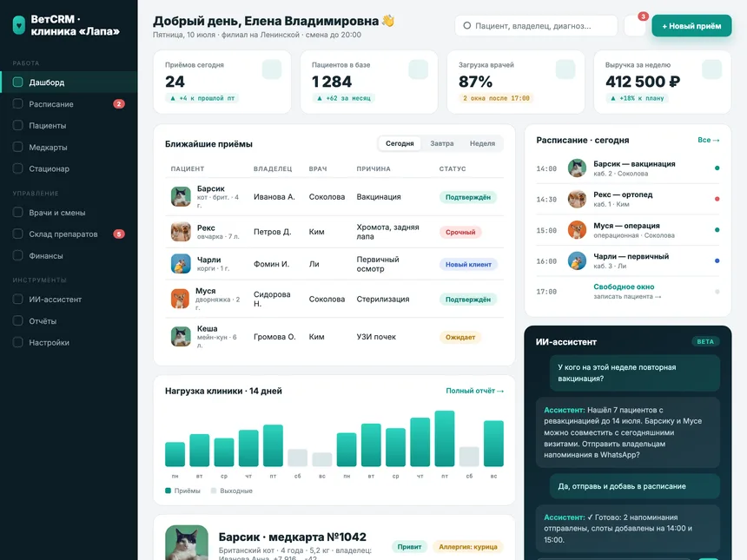Open Чарли — первичный schedule entry
Screen dimensions: 747x560
pos(627,261)
